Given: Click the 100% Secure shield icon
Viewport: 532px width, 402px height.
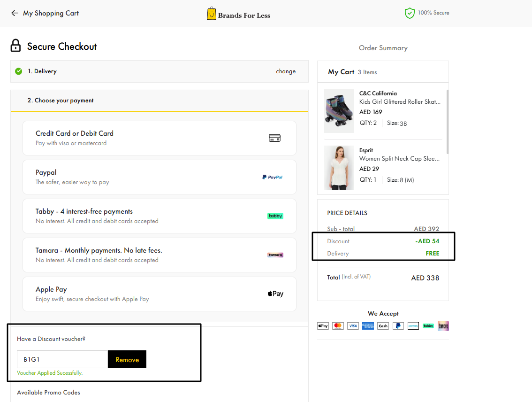Looking at the screenshot, I should [410, 13].
